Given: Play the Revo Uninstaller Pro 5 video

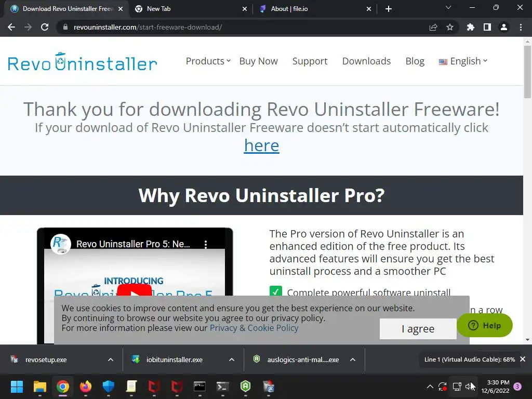Looking at the screenshot, I should click(135, 291).
